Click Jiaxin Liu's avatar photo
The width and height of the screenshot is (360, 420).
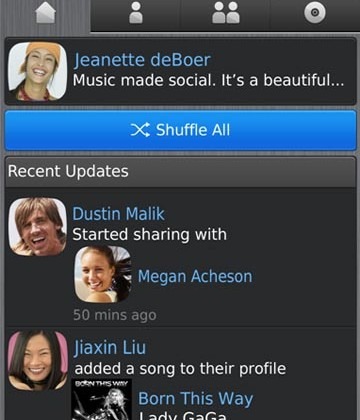click(37, 360)
